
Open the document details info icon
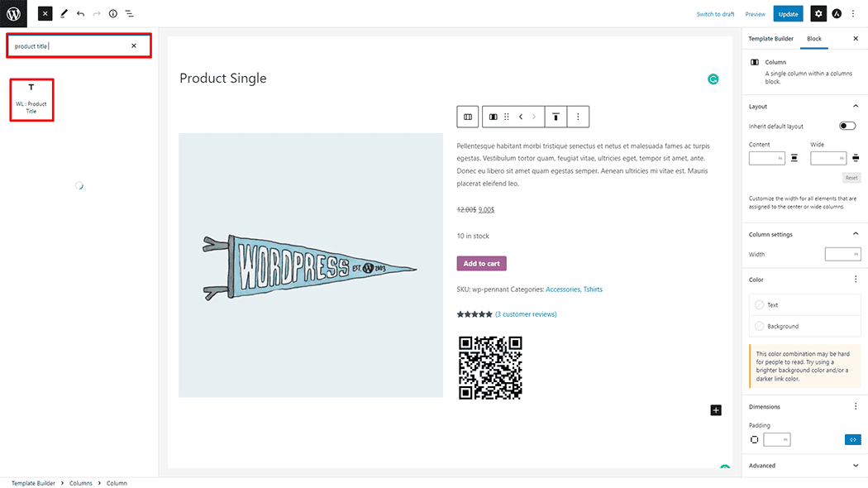113,14
